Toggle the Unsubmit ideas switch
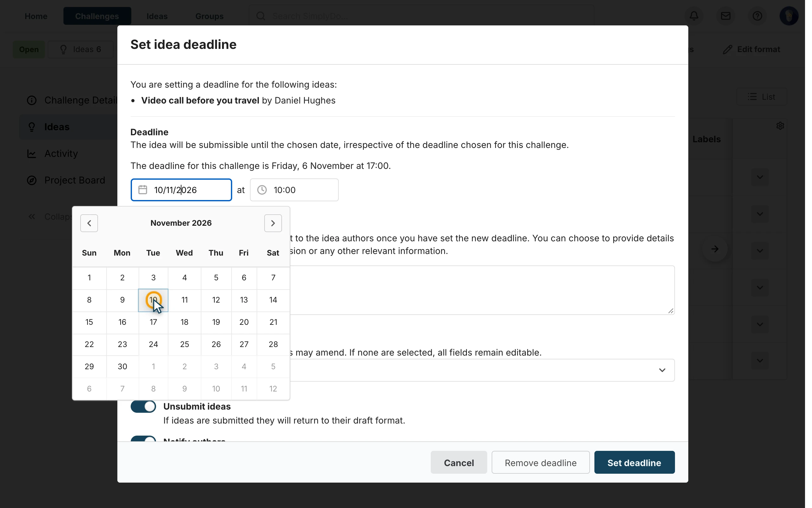The height and width of the screenshot is (508, 812). [x=143, y=406]
